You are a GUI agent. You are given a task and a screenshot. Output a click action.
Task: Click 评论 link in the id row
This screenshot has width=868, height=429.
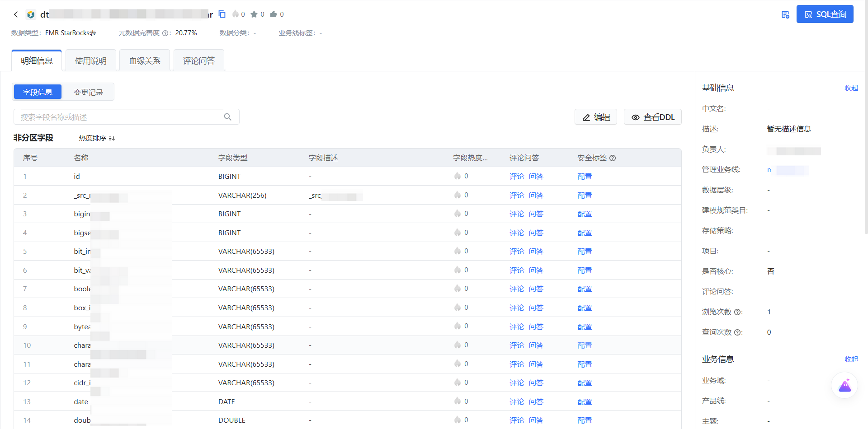click(x=517, y=177)
